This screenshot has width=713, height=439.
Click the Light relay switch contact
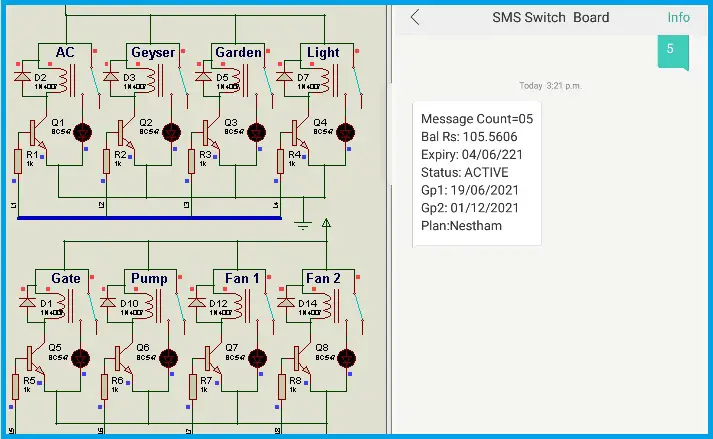(x=358, y=81)
